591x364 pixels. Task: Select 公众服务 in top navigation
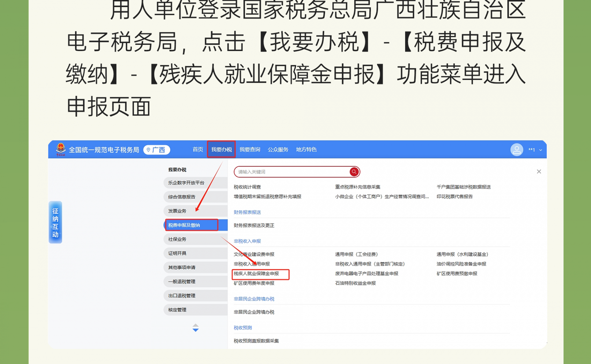(278, 150)
